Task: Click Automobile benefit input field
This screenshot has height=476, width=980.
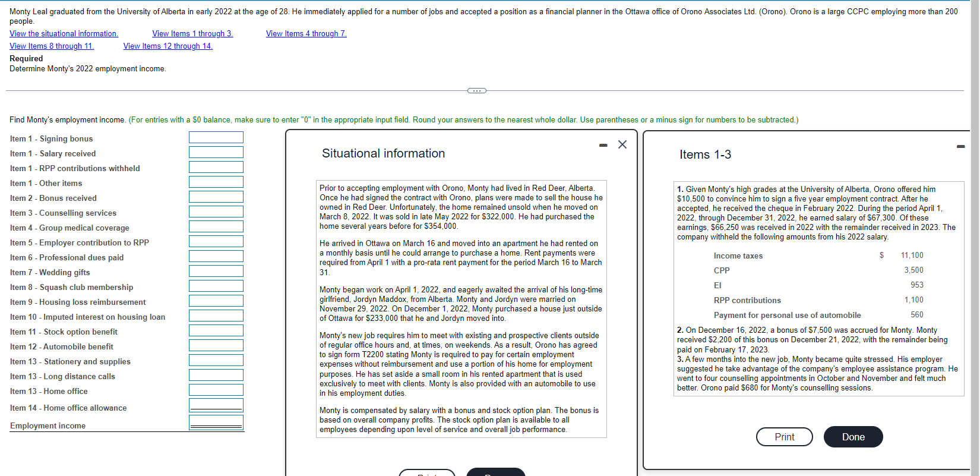Action: click(x=216, y=345)
